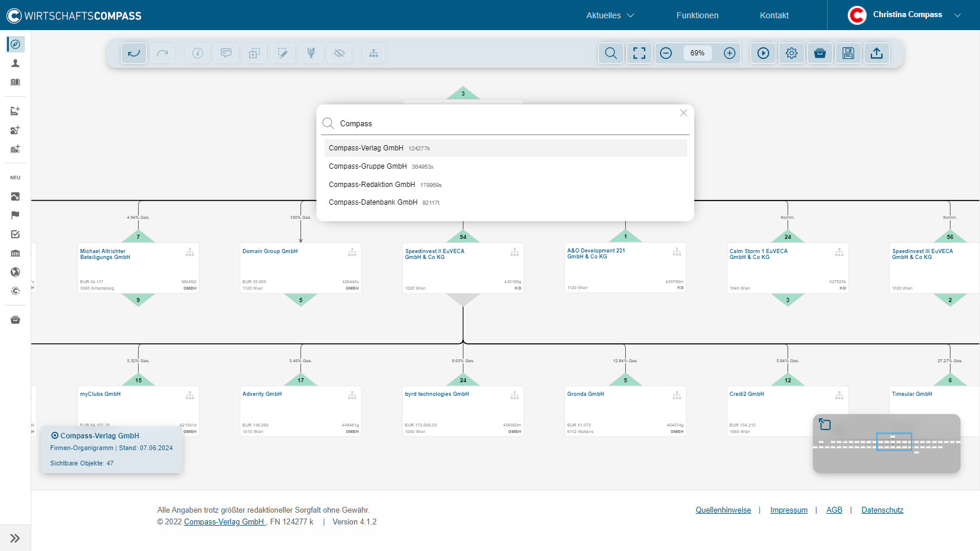Open the Quellenhinweise footer link
Viewport: 980px width, 551px height.
point(723,510)
